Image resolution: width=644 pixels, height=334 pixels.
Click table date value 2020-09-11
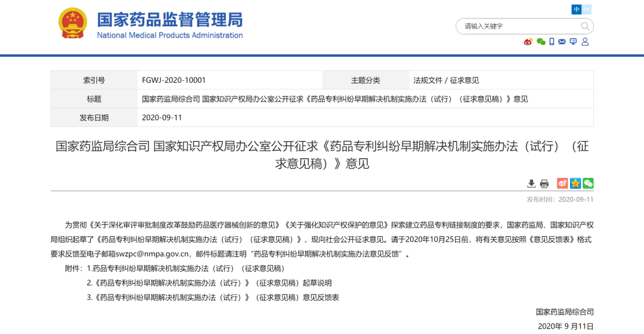click(x=162, y=118)
